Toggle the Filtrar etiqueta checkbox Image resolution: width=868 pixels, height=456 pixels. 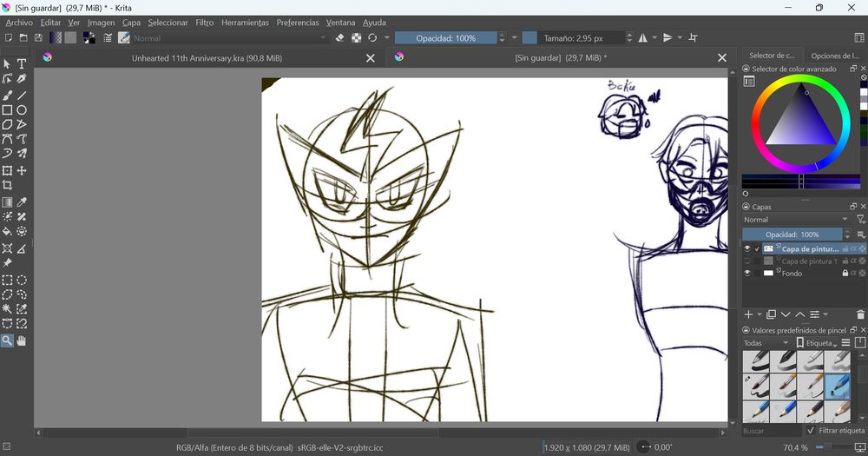click(811, 431)
